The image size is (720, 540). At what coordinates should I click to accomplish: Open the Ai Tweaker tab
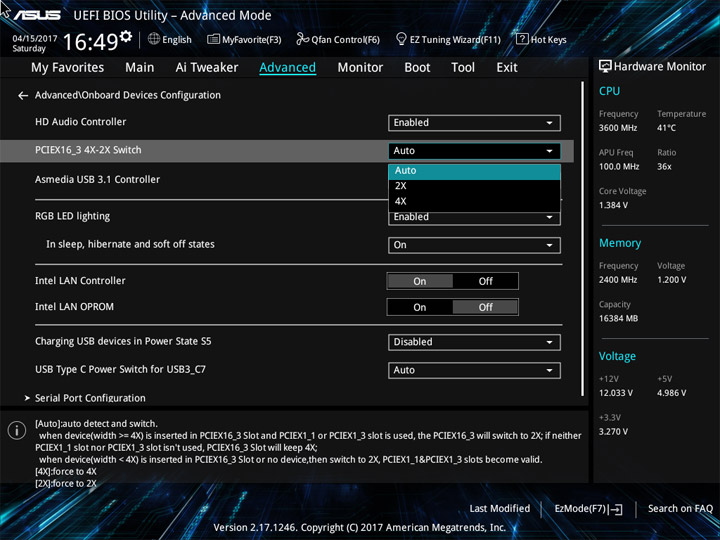[x=207, y=68]
